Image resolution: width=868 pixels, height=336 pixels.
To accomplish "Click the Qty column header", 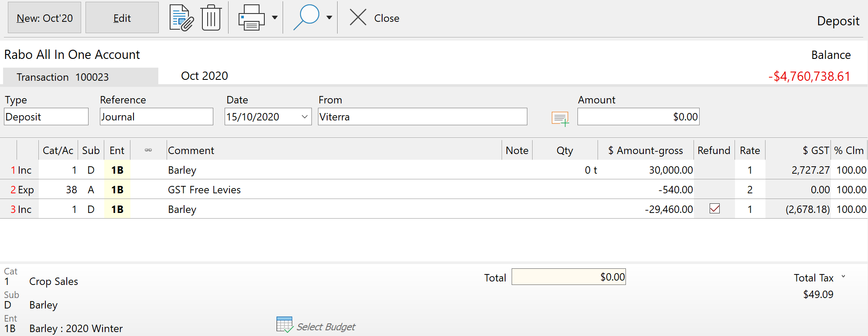I will point(565,151).
